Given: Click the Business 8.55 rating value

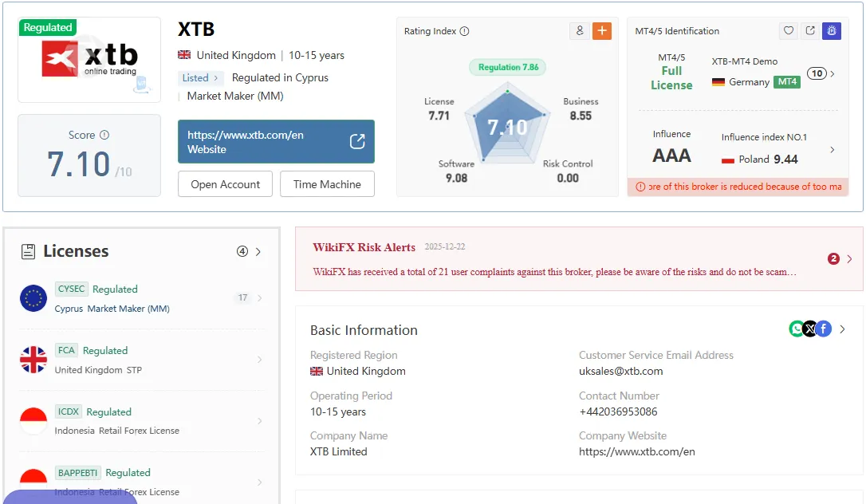Looking at the screenshot, I should coord(581,116).
